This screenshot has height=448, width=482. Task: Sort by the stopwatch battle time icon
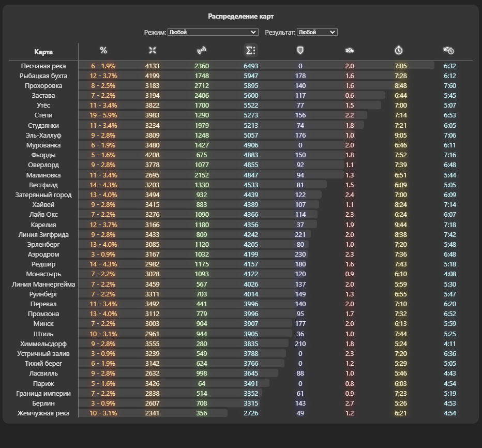399,50
